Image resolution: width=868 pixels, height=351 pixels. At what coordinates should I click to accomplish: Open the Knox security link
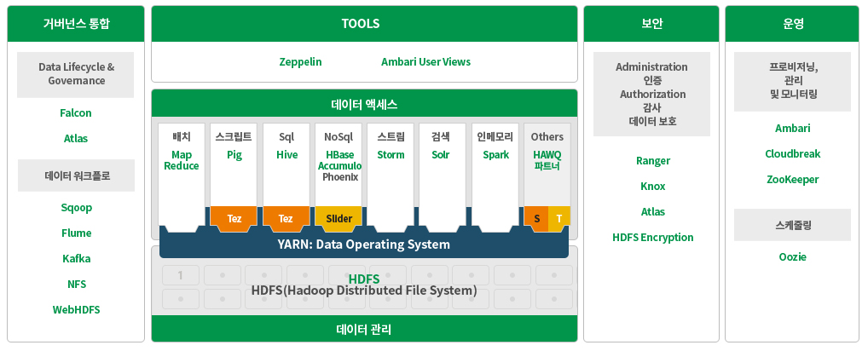point(652,187)
